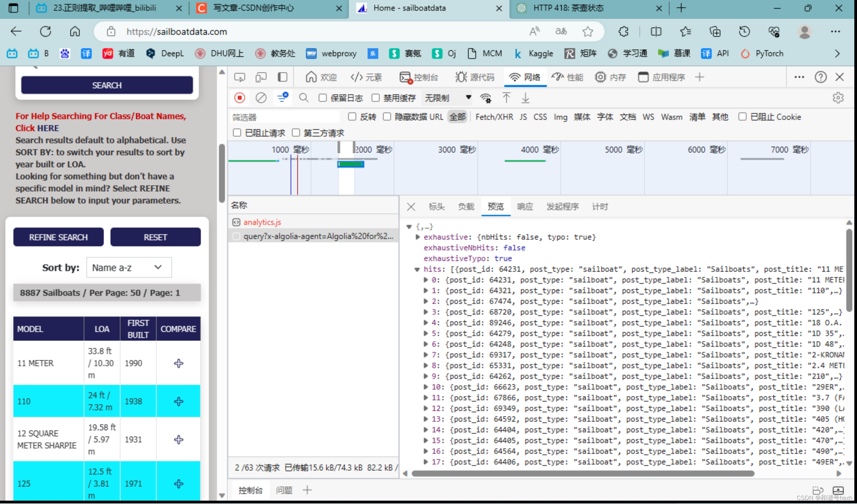Open split screen icon
857x504 pixels.
(x=656, y=32)
